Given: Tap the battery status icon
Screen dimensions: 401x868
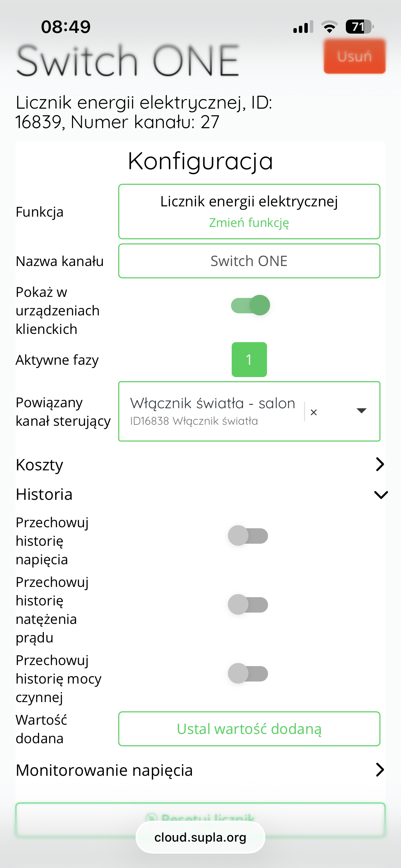Looking at the screenshot, I should point(360,26).
